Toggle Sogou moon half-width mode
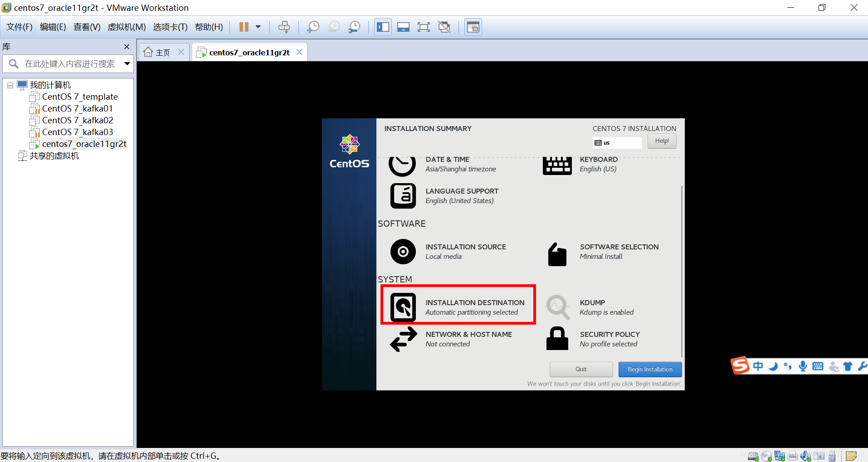Screen dimensions: 868x462 click(773, 366)
